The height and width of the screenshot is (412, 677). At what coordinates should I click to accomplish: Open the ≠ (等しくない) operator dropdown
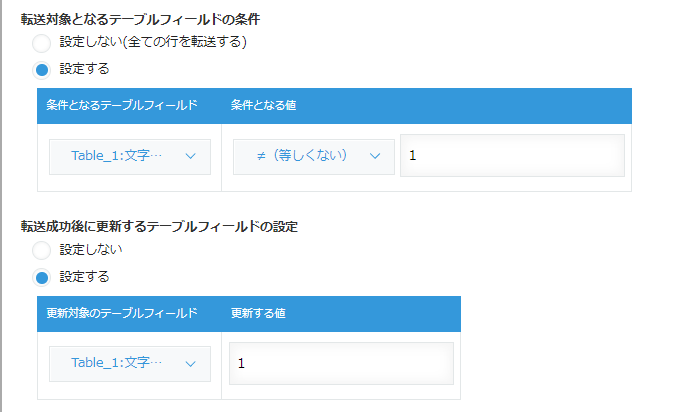click(314, 157)
